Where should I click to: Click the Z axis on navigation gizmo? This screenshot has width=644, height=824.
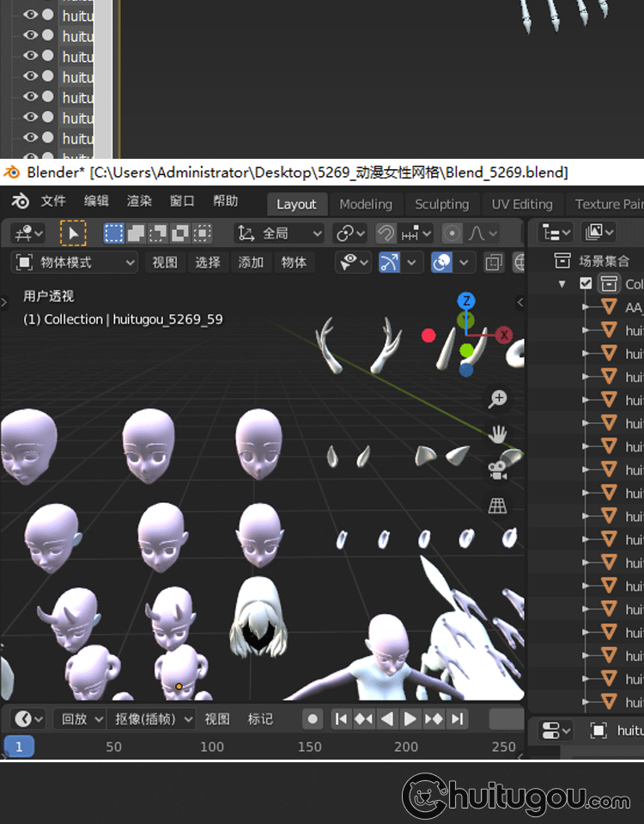pos(466,300)
